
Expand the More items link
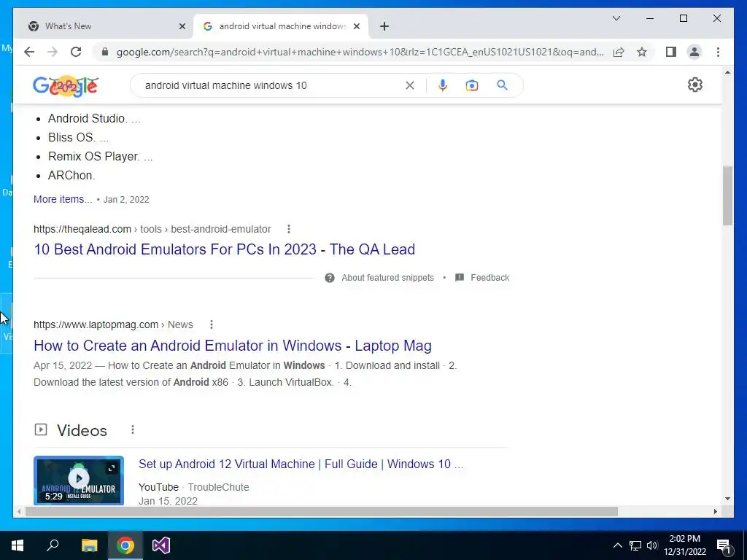point(63,199)
